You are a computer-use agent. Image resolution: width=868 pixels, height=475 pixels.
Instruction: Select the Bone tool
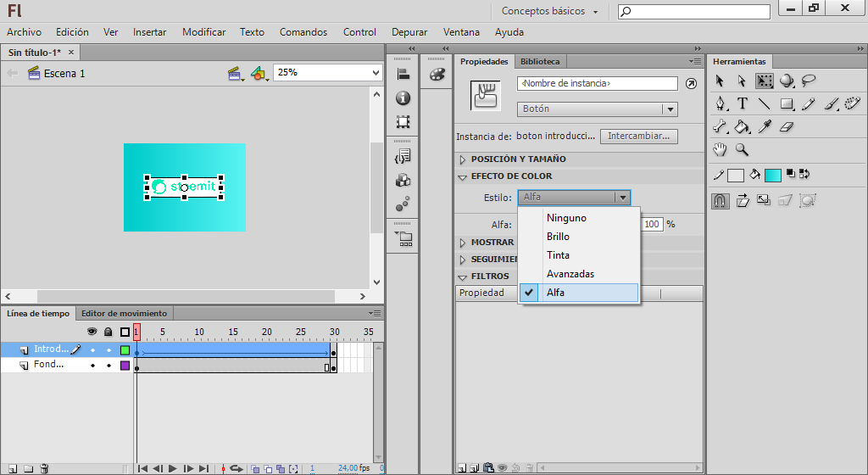tap(720, 126)
